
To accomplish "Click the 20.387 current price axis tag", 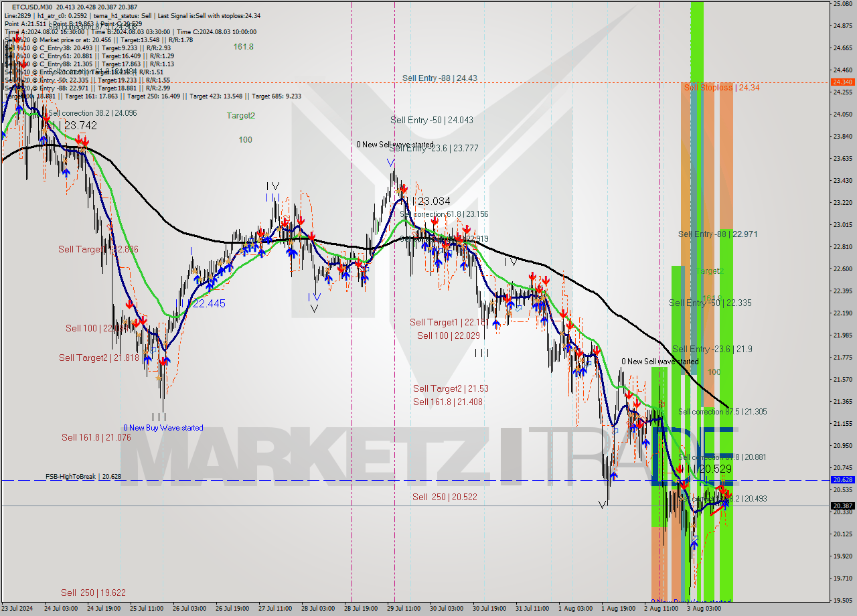I will pos(842,506).
